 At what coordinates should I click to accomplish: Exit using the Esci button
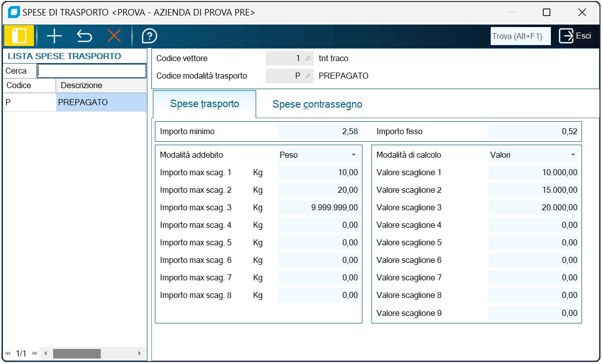tap(575, 36)
